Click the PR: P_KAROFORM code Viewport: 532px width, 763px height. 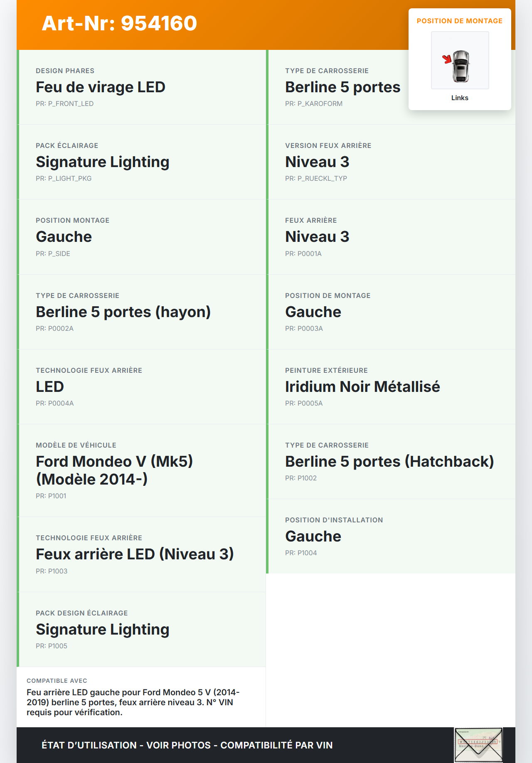point(314,103)
